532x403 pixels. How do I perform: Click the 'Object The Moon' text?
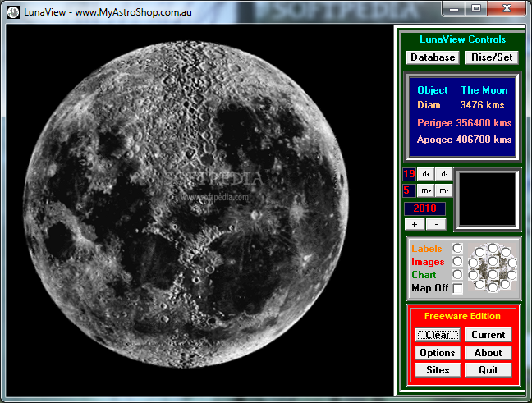click(462, 90)
